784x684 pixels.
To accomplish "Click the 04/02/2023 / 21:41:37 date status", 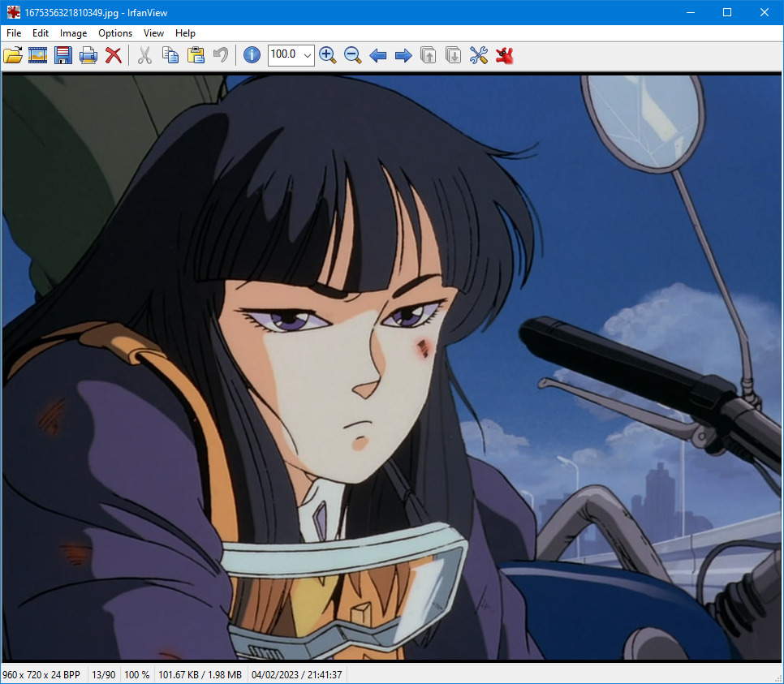I will (296, 675).
